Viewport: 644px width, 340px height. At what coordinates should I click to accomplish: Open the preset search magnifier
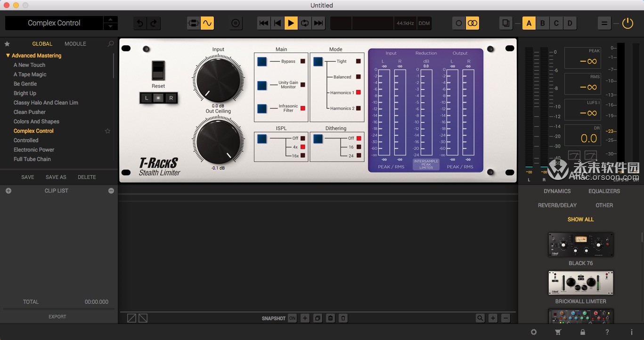[x=110, y=43]
